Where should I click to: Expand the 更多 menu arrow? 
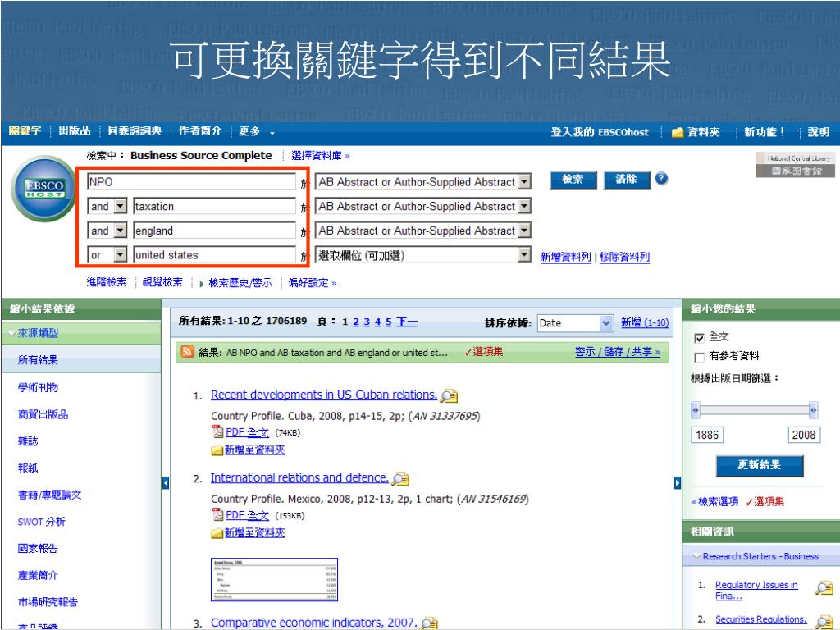tap(272, 133)
